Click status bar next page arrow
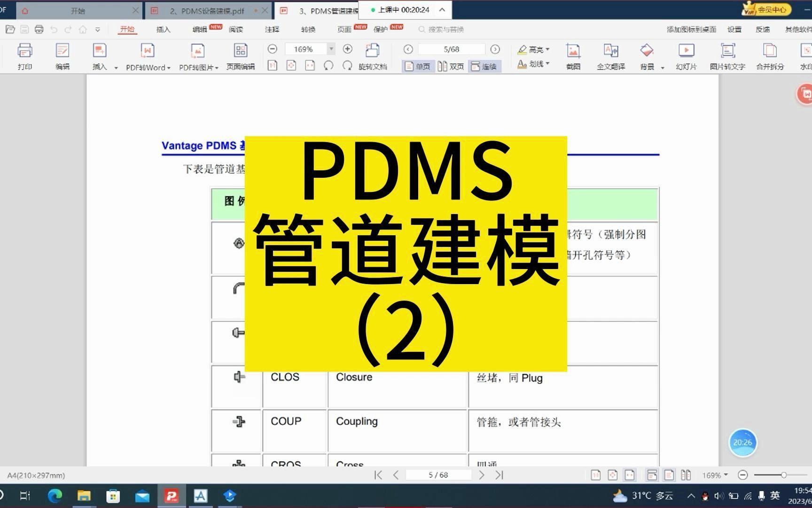Image resolution: width=812 pixels, height=508 pixels. point(482,475)
